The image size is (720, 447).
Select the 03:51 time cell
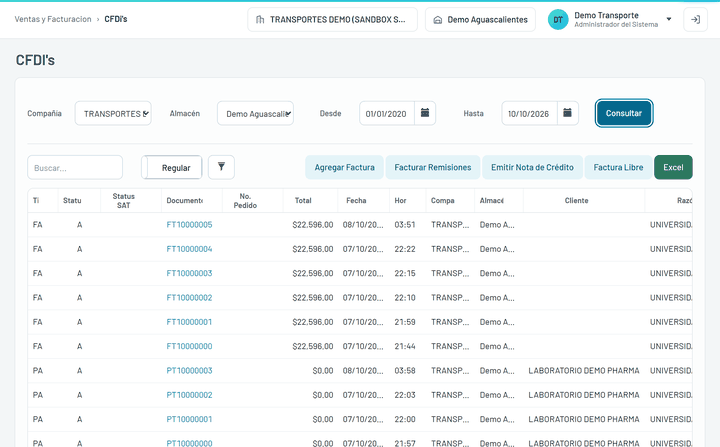405,225
